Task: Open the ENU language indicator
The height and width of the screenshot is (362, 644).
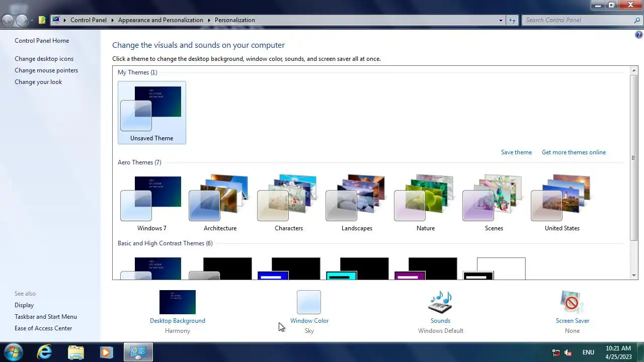Action: [x=588, y=352]
